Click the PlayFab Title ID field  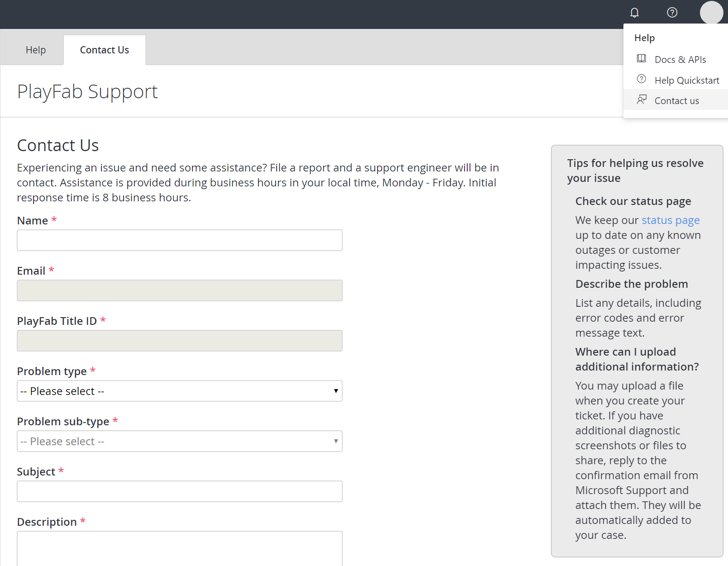(180, 341)
